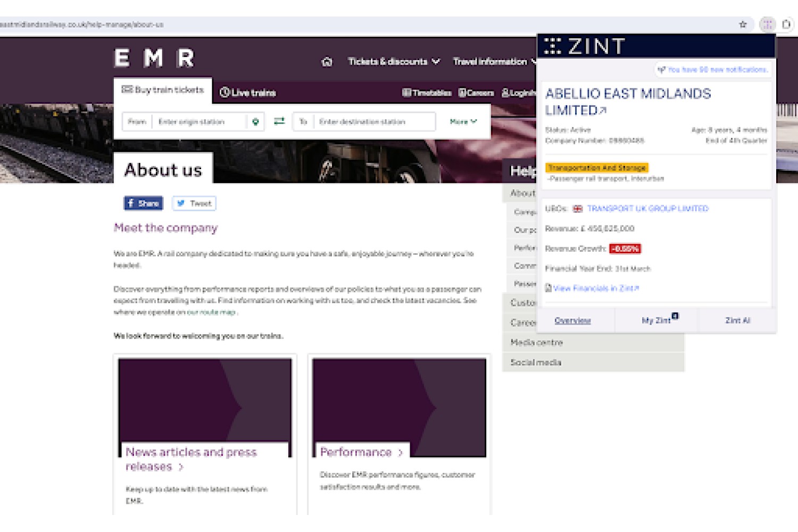The height and width of the screenshot is (532, 798).
Task: Open the Media centre sidebar item
Action: [593, 343]
